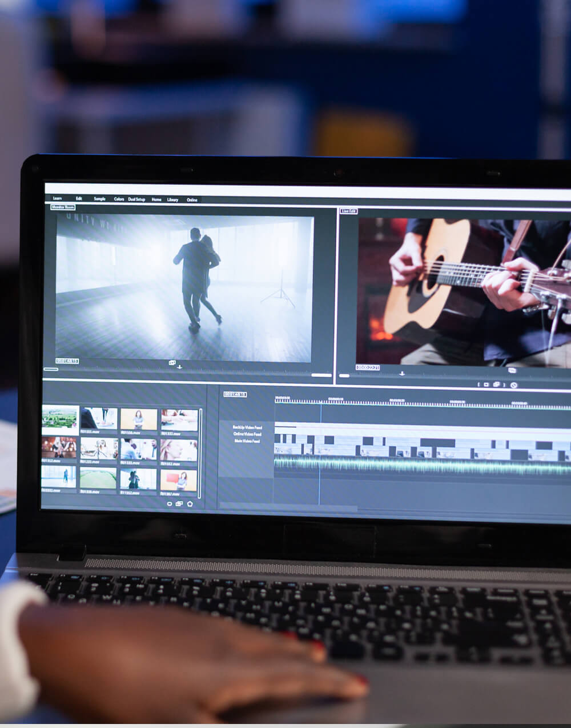Switch to the Library tab
The image size is (571, 728).
[x=172, y=199]
